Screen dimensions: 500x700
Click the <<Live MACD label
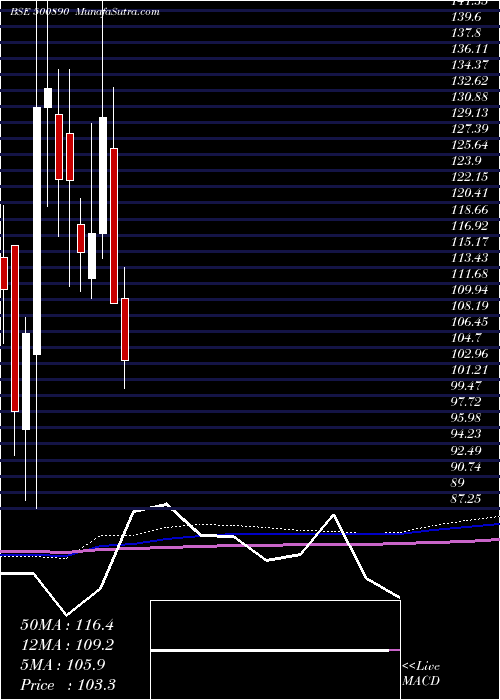coord(421,674)
